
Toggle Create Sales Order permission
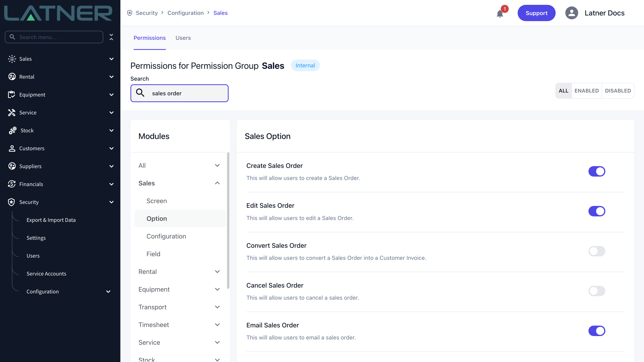[597, 171]
